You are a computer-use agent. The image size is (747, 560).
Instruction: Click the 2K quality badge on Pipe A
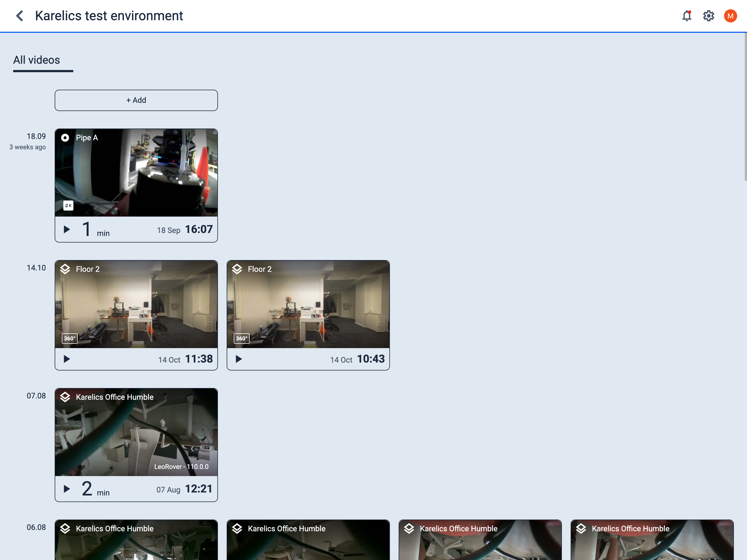(68, 205)
